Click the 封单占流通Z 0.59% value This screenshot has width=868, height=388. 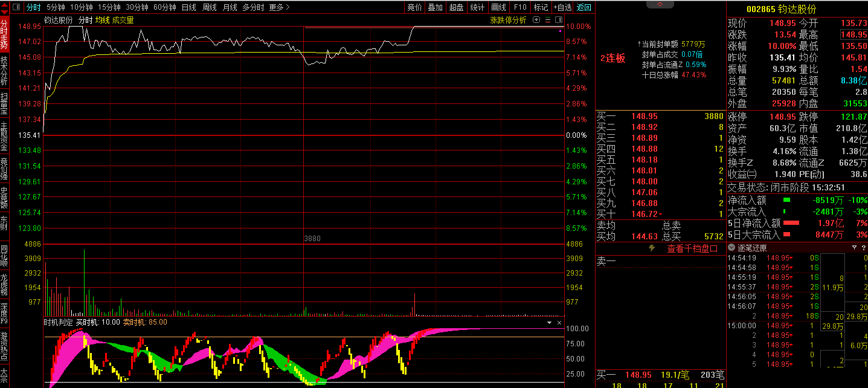(695, 65)
